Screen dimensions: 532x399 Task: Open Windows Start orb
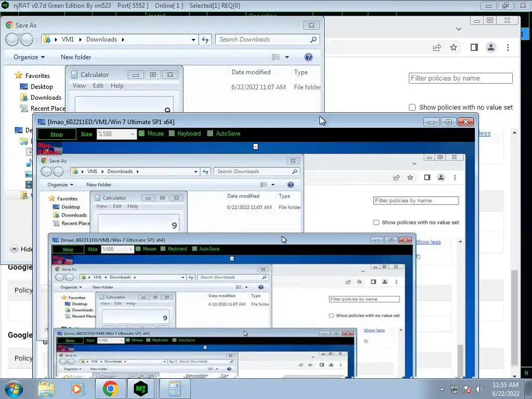click(14, 389)
